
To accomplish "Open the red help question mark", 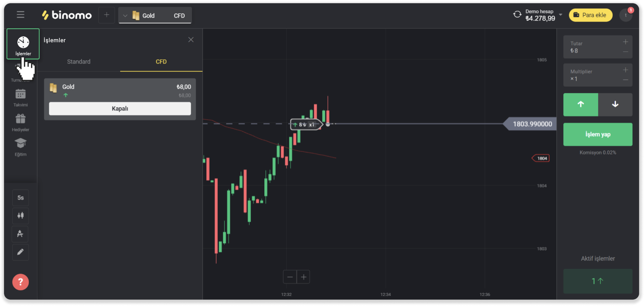I will (20, 282).
